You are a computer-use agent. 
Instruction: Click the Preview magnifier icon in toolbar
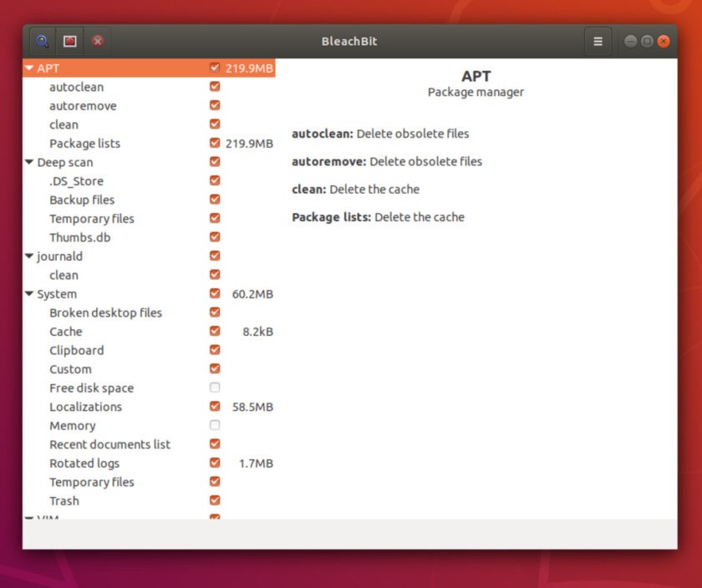pyautogui.click(x=43, y=42)
